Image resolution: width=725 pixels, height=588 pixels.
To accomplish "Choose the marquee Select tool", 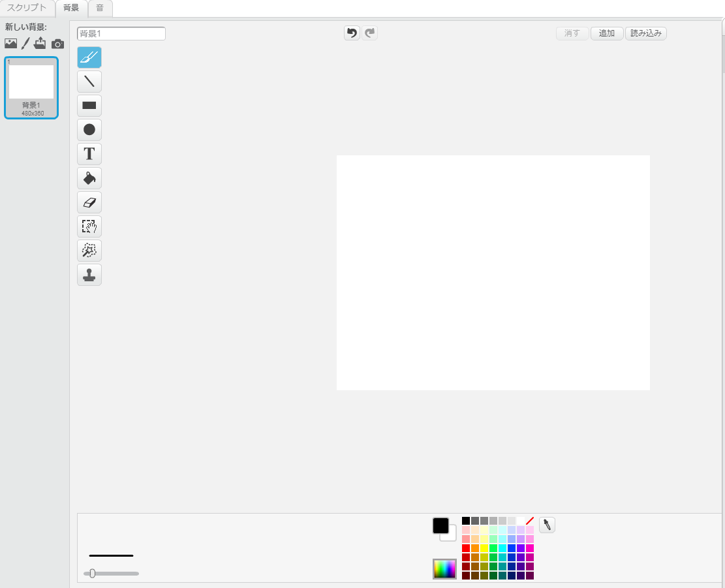I will tap(89, 226).
